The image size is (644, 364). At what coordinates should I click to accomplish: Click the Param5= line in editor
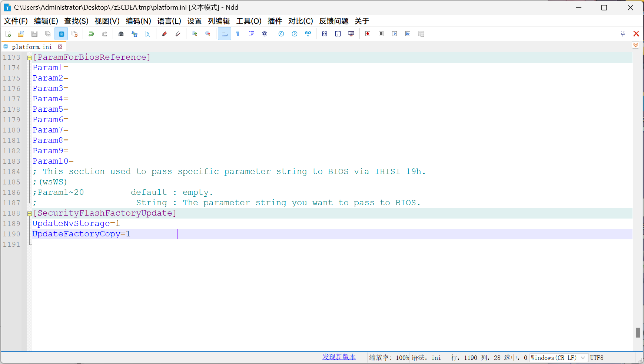pos(51,109)
